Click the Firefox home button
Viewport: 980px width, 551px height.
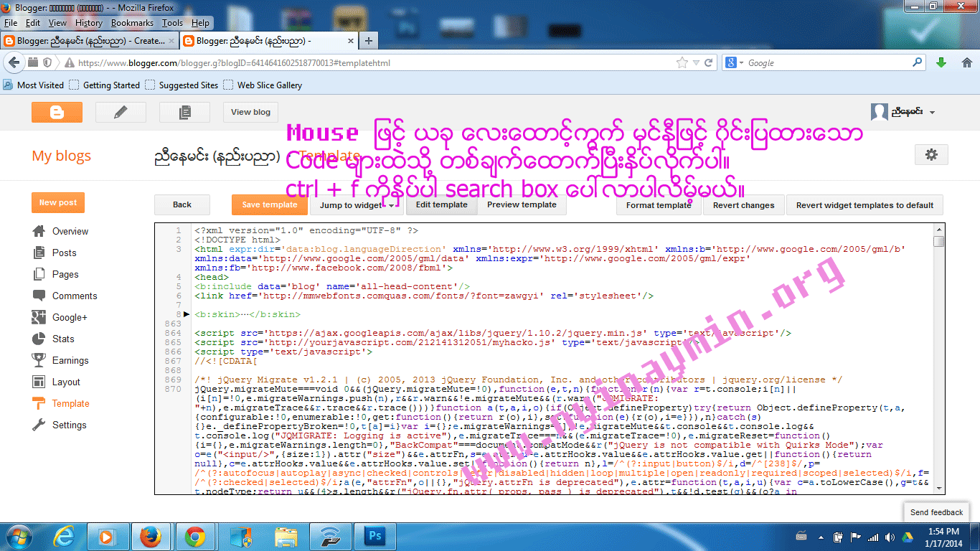point(966,63)
